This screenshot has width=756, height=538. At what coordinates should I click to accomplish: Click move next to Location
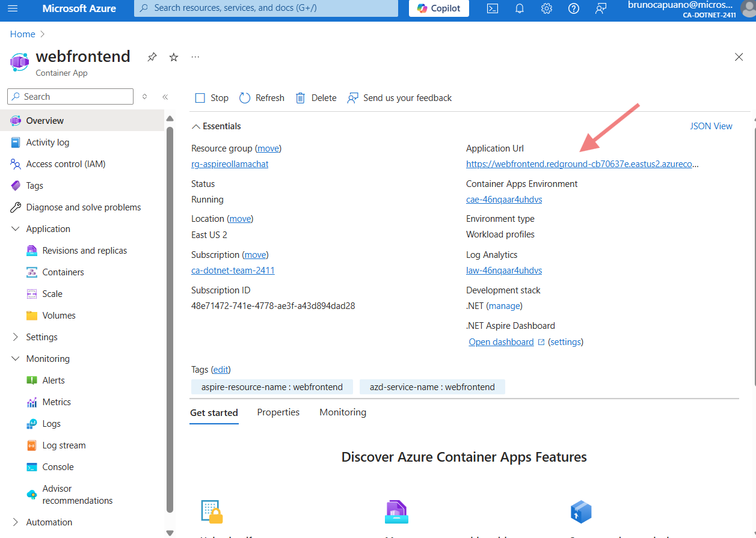[x=240, y=219]
